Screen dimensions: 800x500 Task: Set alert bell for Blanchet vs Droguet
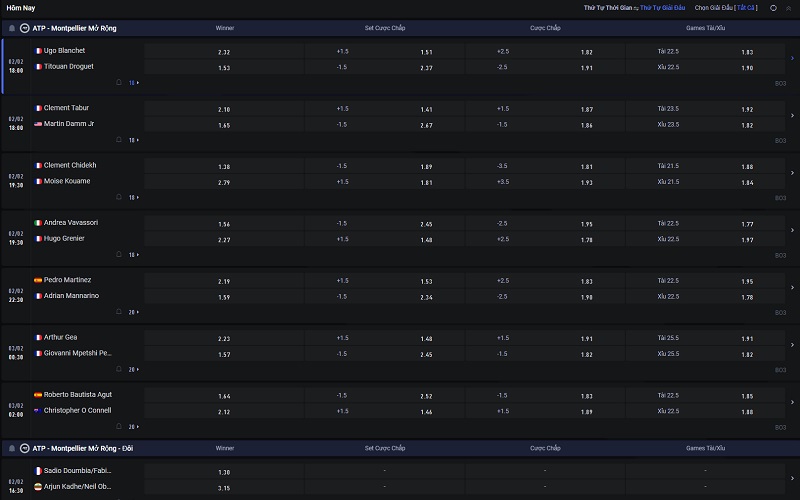pyautogui.click(x=119, y=82)
